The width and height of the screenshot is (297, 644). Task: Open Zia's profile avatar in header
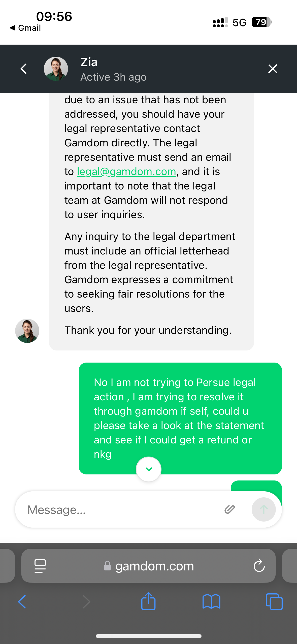pos(56,69)
